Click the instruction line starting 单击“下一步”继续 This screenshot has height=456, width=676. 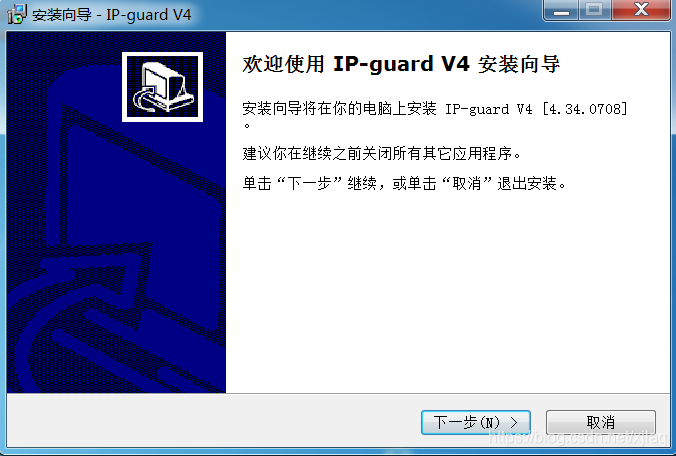(404, 184)
